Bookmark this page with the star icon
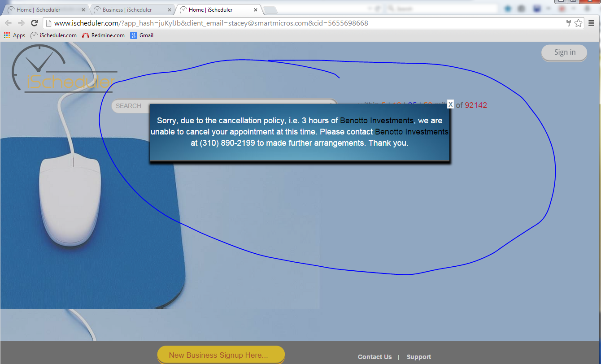Image resolution: width=601 pixels, height=364 pixels. (579, 23)
